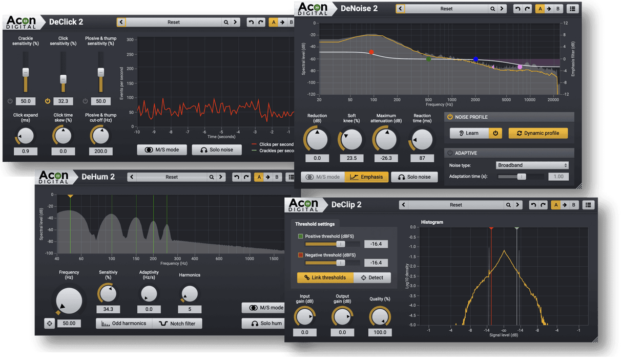The image size is (622, 364).
Task: Click the Dynamic profile button
Action: tap(538, 133)
